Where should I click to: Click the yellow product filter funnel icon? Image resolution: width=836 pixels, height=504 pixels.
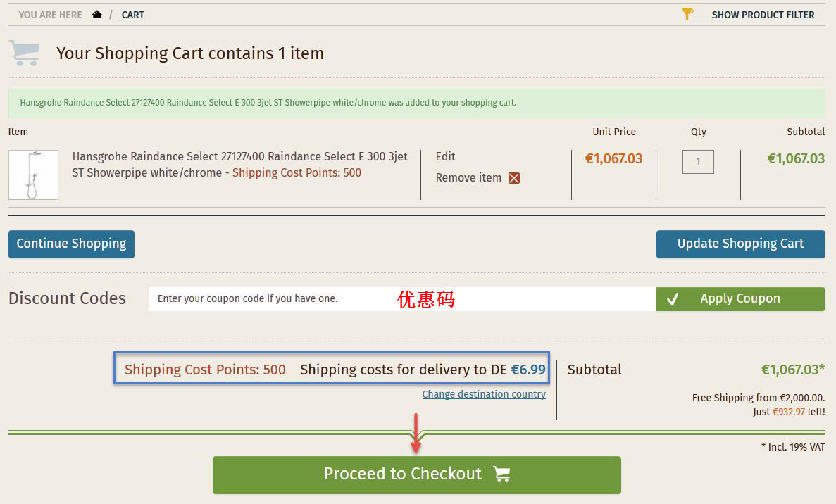coord(688,14)
